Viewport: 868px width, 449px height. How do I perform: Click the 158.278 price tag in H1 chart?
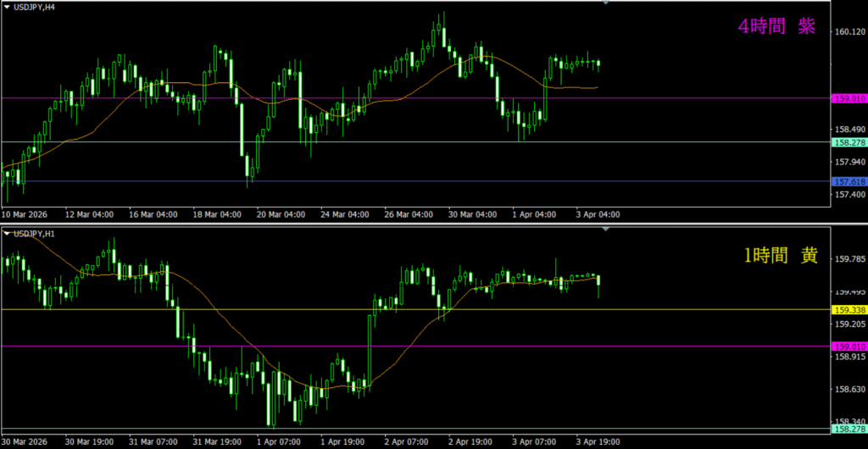pos(850,430)
